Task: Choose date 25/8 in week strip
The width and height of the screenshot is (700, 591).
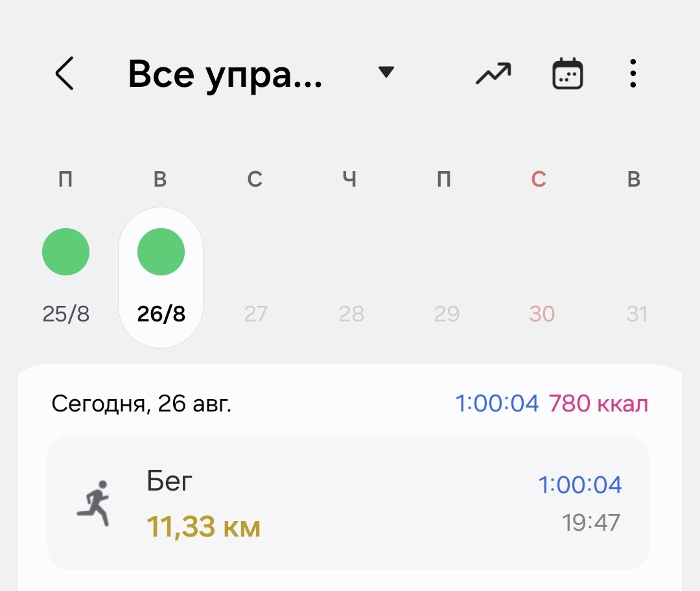Action: (x=66, y=314)
